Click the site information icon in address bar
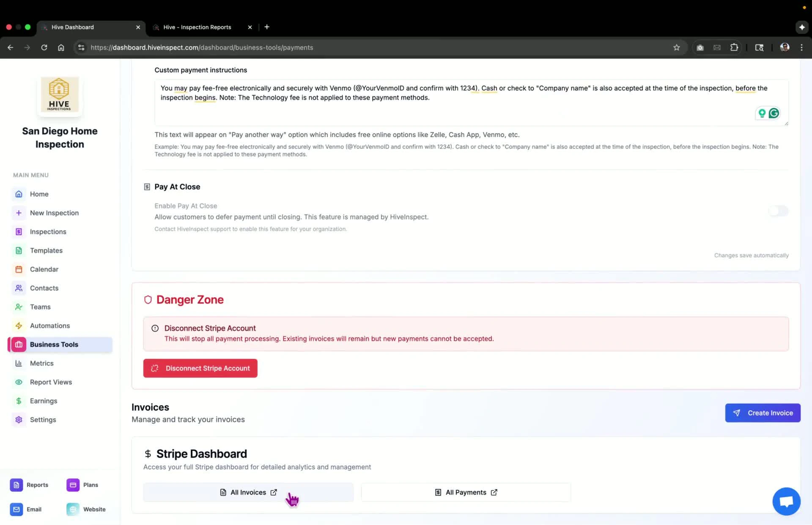The height and width of the screenshot is (525, 812). [81, 47]
